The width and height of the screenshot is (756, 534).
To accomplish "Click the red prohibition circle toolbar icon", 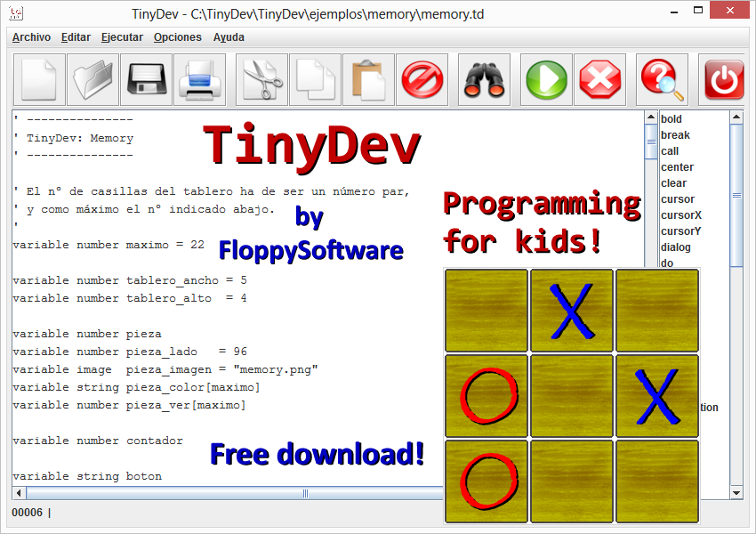I will [422, 79].
